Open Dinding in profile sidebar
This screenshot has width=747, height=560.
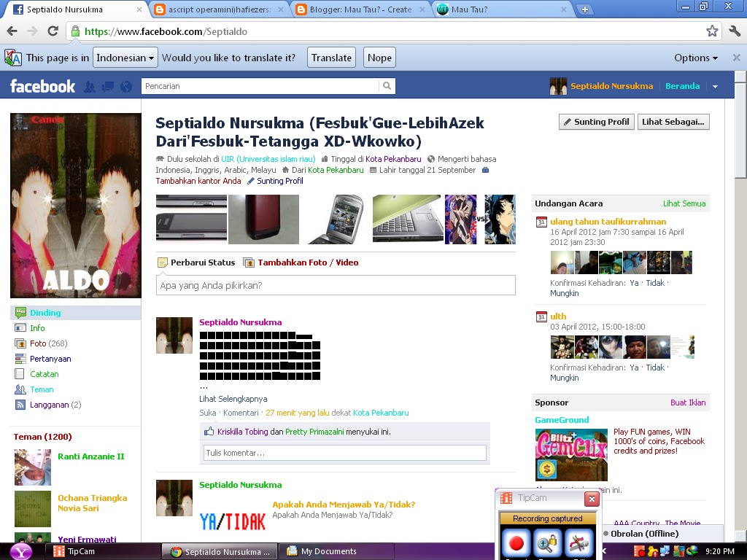click(x=76, y=313)
